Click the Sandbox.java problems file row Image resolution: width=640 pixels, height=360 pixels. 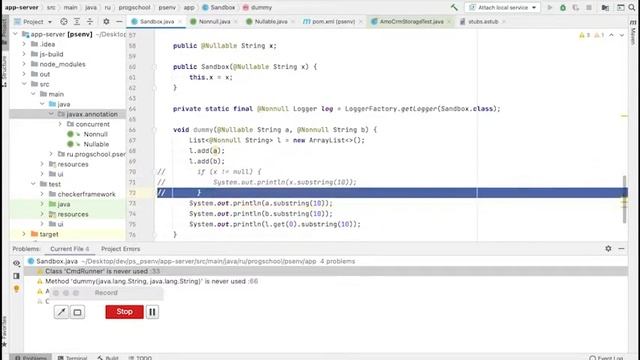[326, 261]
